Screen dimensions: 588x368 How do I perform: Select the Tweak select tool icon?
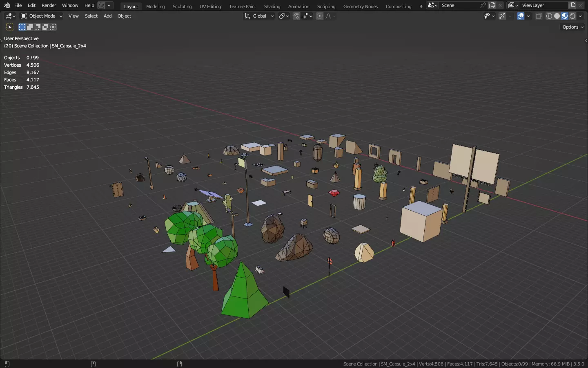10,27
